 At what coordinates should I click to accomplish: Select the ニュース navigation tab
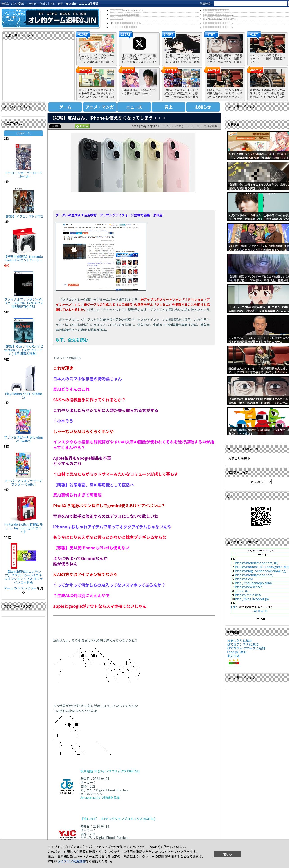click(x=134, y=107)
